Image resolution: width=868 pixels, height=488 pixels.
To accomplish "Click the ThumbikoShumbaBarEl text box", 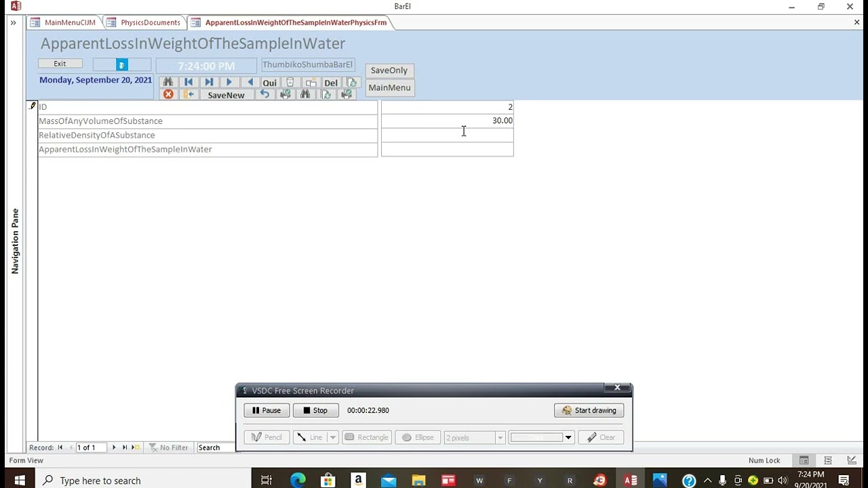I will [x=308, y=65].
